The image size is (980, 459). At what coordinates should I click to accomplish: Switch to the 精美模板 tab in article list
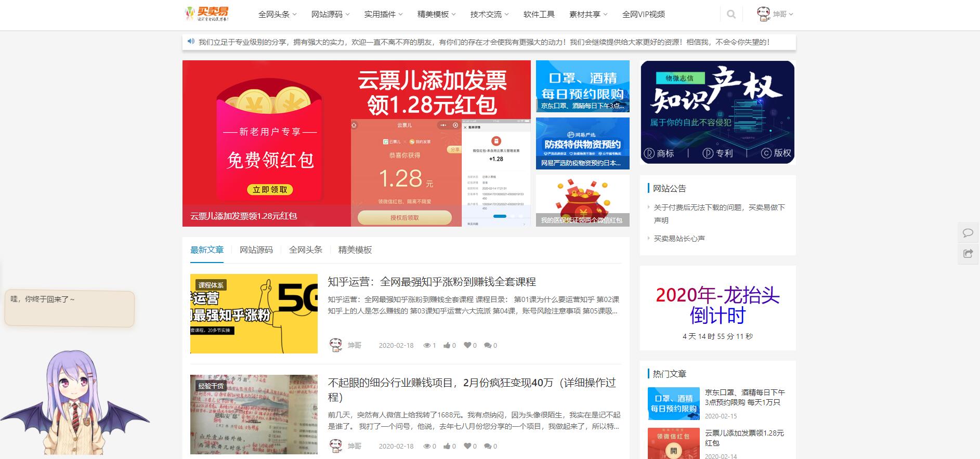pos(355,250)
